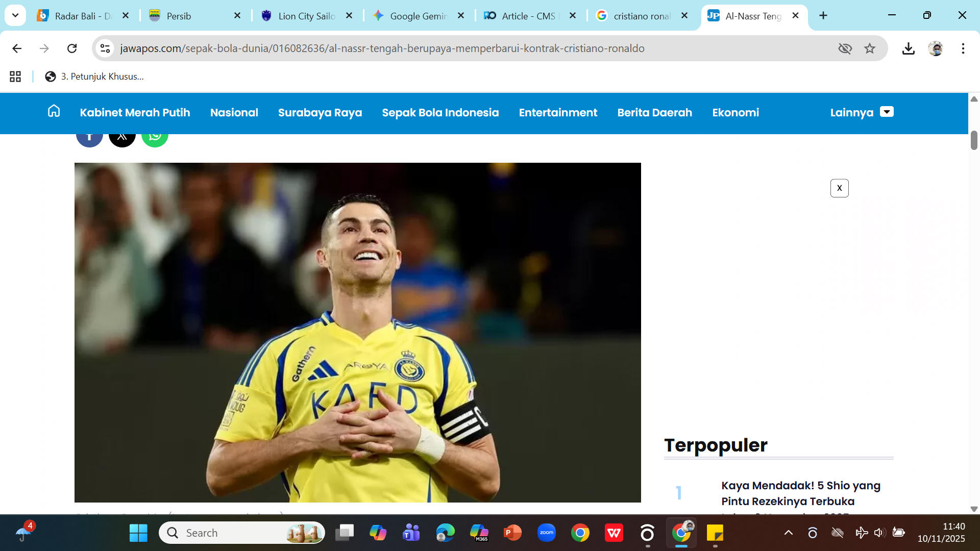
Task: Open the Kaya Mendadak 5 Shio article
Action: tap(801, 493)
